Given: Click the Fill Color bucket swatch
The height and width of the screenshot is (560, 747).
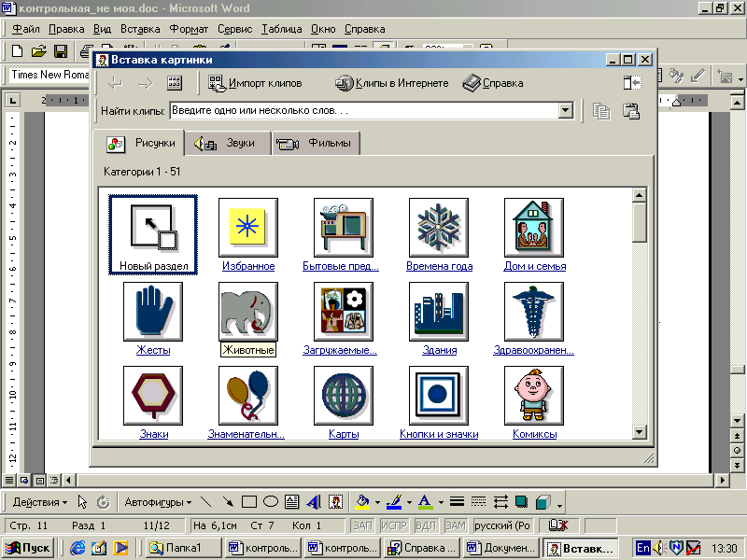Looking at the screenshot, I should [x=363, y=502].
